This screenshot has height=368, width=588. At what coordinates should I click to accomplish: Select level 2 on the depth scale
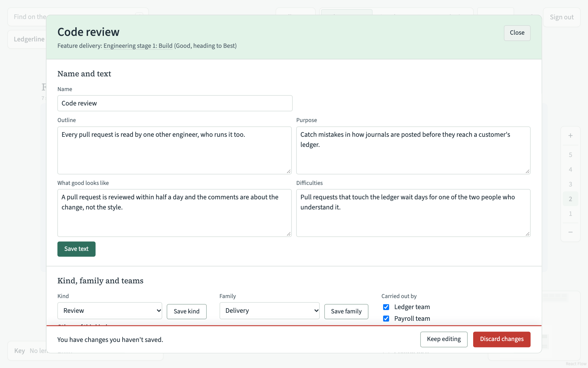tap(570, 199)
